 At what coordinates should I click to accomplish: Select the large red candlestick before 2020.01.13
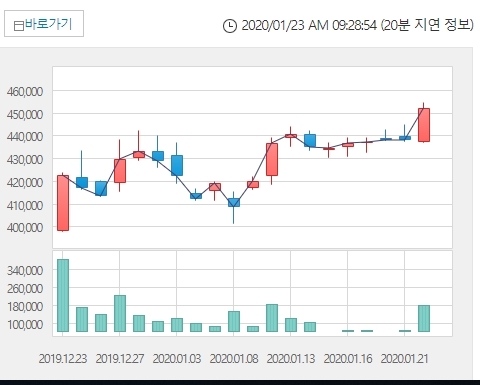point(272,159)
